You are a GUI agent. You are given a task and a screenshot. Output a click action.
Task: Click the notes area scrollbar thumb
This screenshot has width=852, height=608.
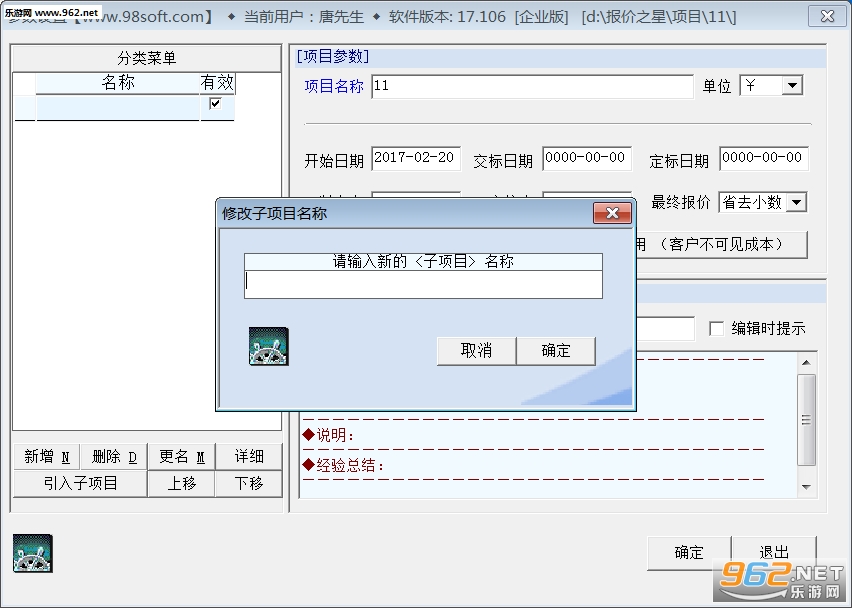806,419
